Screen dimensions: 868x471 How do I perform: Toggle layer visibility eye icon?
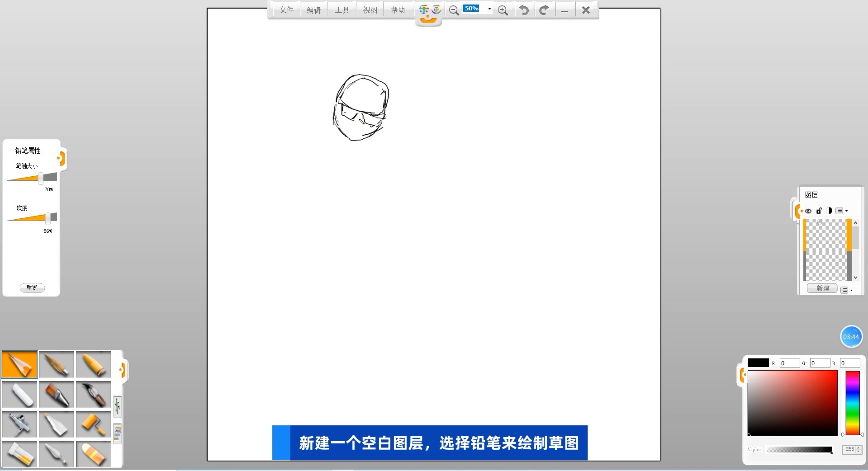(808, 211)
